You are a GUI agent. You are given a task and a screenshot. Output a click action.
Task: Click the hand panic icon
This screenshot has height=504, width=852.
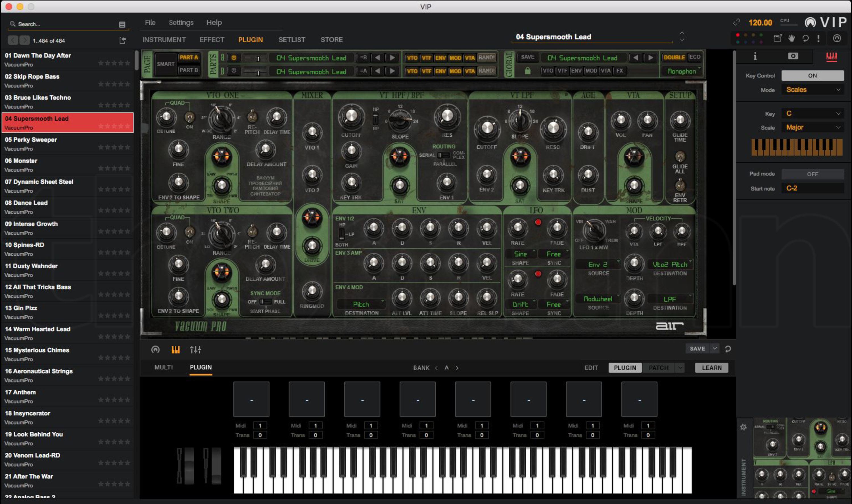tap(792, 38)
